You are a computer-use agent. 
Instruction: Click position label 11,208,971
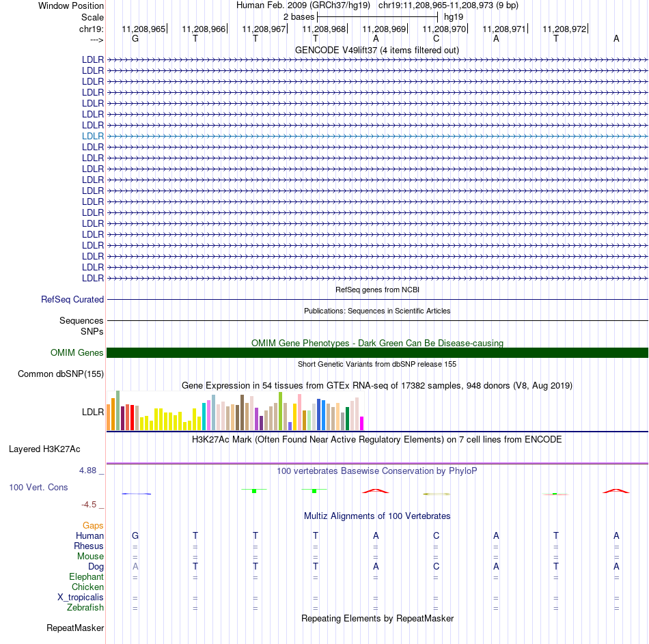pos(504,29)
